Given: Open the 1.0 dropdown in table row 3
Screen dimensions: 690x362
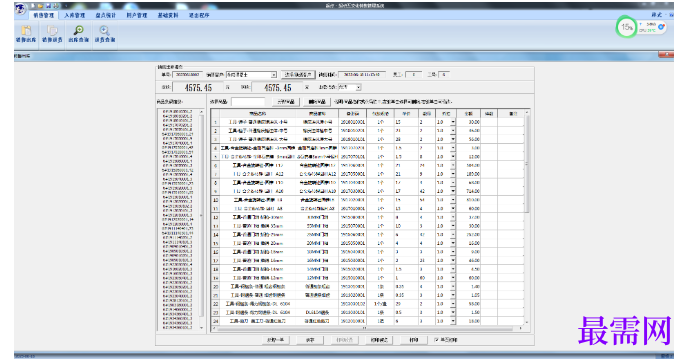Looking at the screenshot, I should (453, 139).
